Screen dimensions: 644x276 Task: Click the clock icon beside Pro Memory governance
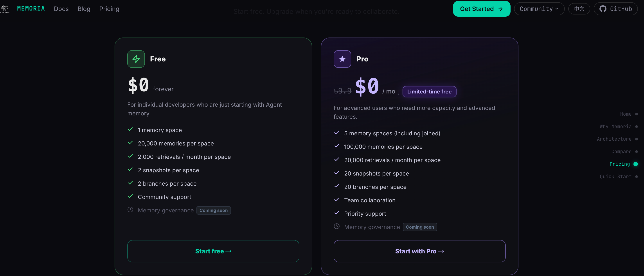pyautogui.click(x=337, y=227)
